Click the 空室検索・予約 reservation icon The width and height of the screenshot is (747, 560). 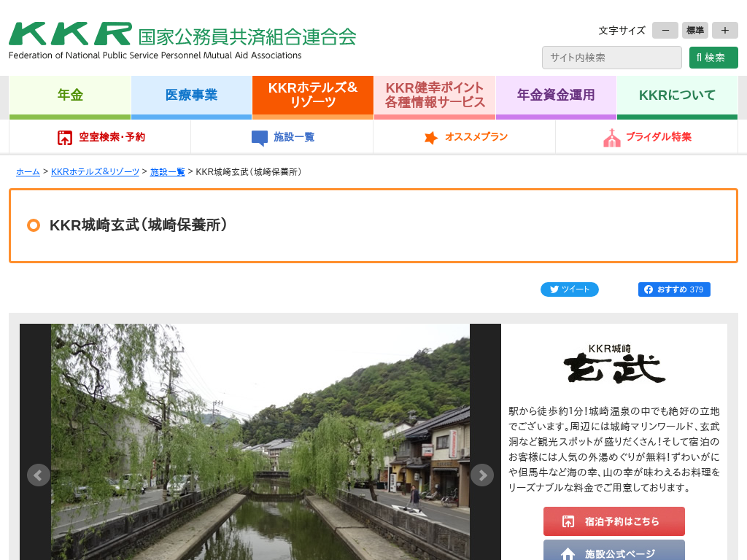tap(65, 138)
